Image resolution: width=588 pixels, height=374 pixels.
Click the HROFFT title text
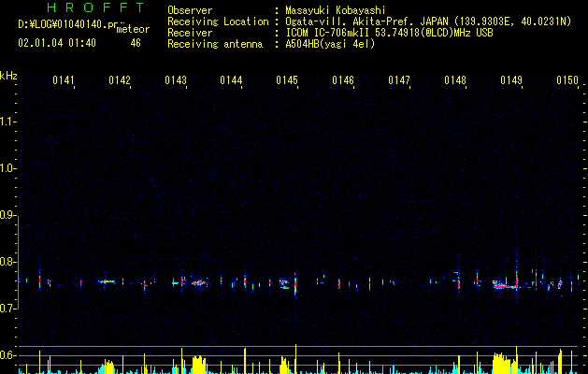point(96,7)
